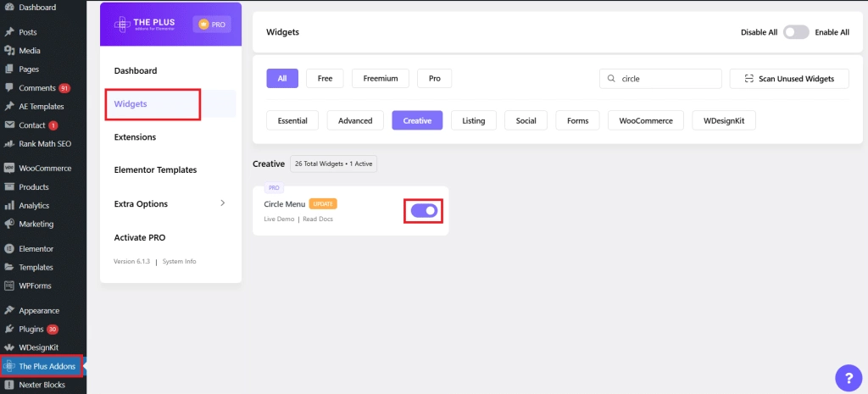Image resolution: width=868 pixels, height=394 pixels.
Task: Click the PRO badge in the purple header
Action: click(212, 25)
